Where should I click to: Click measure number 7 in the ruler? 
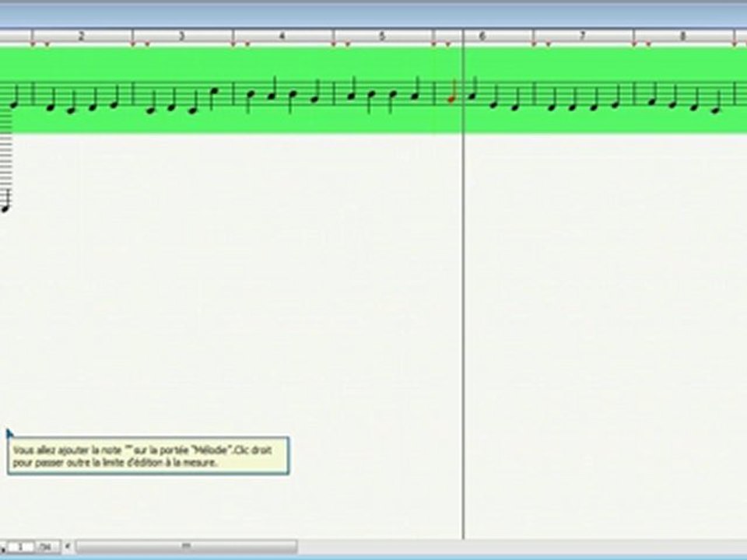(x=582, y=37)
